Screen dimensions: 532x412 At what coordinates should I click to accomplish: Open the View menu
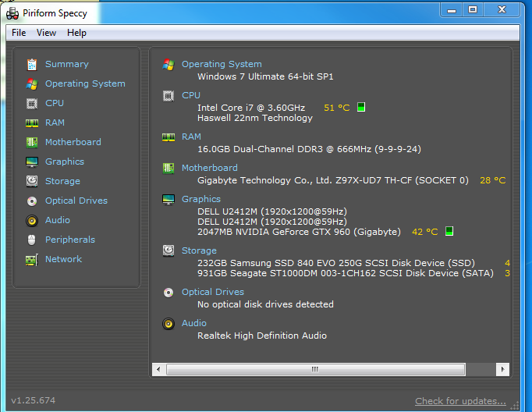(x=46, y=33)
